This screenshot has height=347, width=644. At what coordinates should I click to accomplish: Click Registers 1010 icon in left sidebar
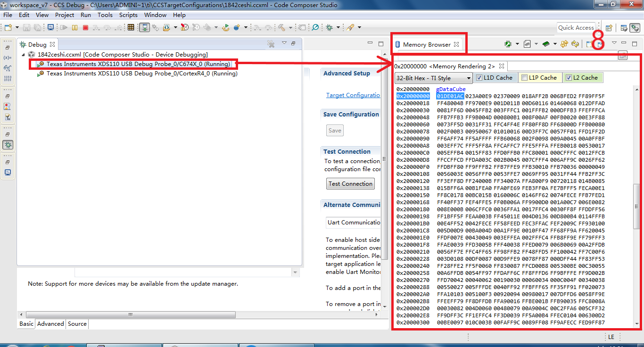tap(8, 78)
